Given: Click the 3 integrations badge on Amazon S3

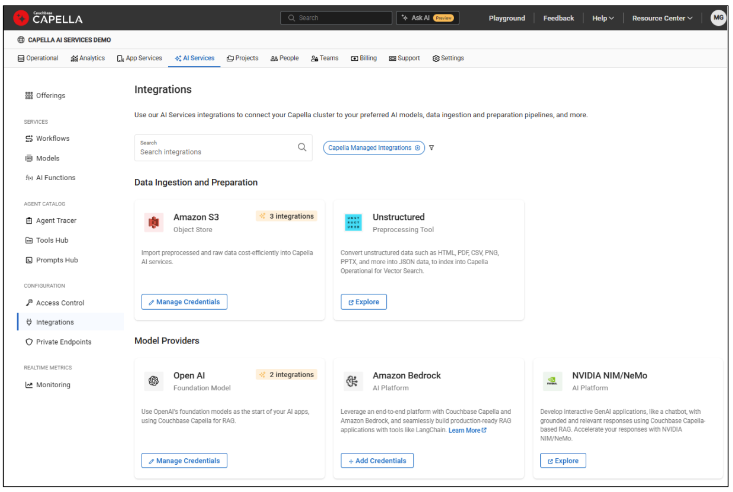Looking at the screenshot, I should (x=287, y=216).
